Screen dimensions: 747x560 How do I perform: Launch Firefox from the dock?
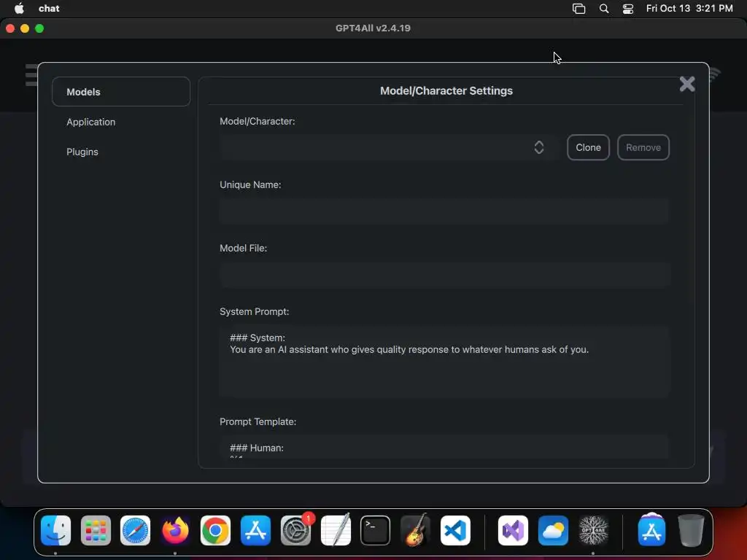pyautogui.click(x=175, y=531)
